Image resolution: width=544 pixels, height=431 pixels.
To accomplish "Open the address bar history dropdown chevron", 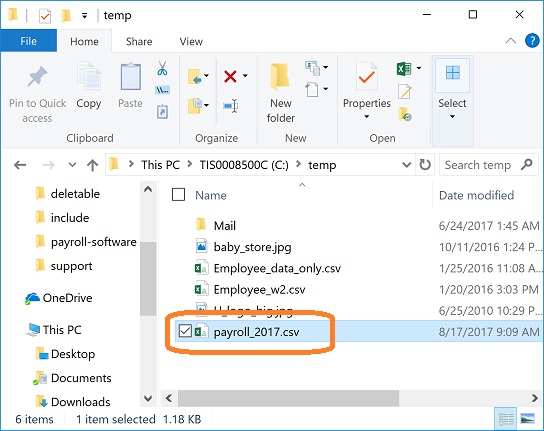I will pos(406,165).
